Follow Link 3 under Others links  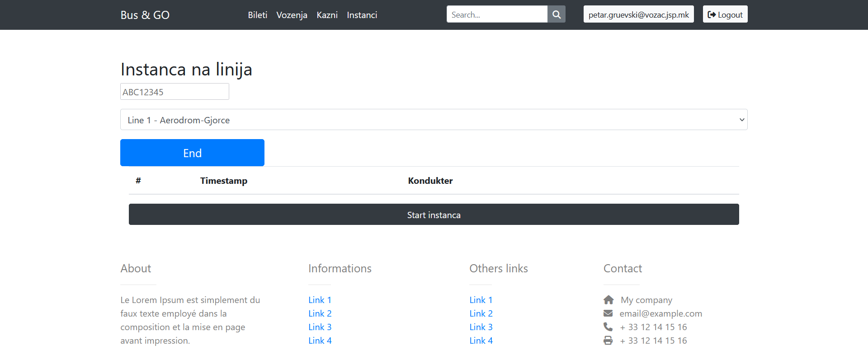[x=481, y=327]
